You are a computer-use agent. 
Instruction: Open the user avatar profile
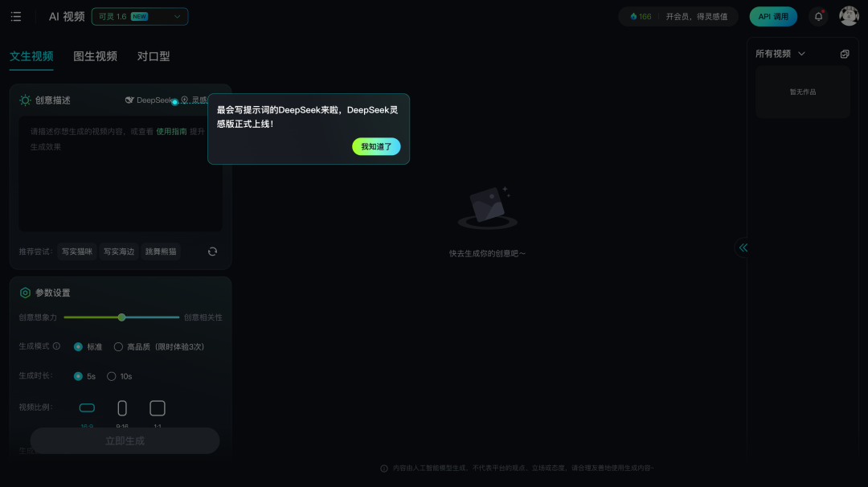pyautogui.click(x=849, y=17)
